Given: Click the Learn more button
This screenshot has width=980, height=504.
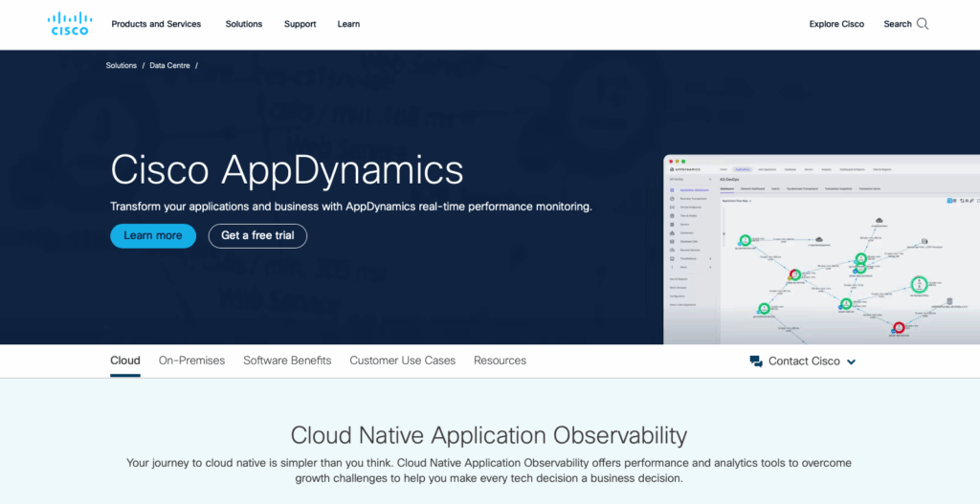Looking at the screenshot, I should point(153,235).
